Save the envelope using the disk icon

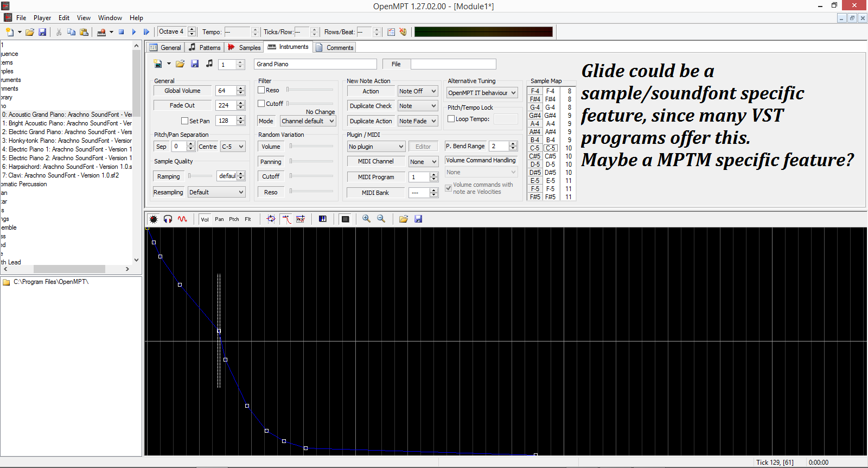(x=418, y=219)
